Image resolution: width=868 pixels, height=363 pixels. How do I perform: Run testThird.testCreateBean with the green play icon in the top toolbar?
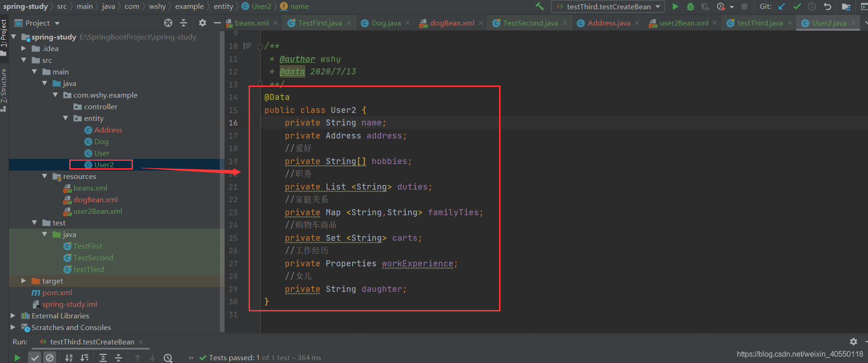[675, 7]
